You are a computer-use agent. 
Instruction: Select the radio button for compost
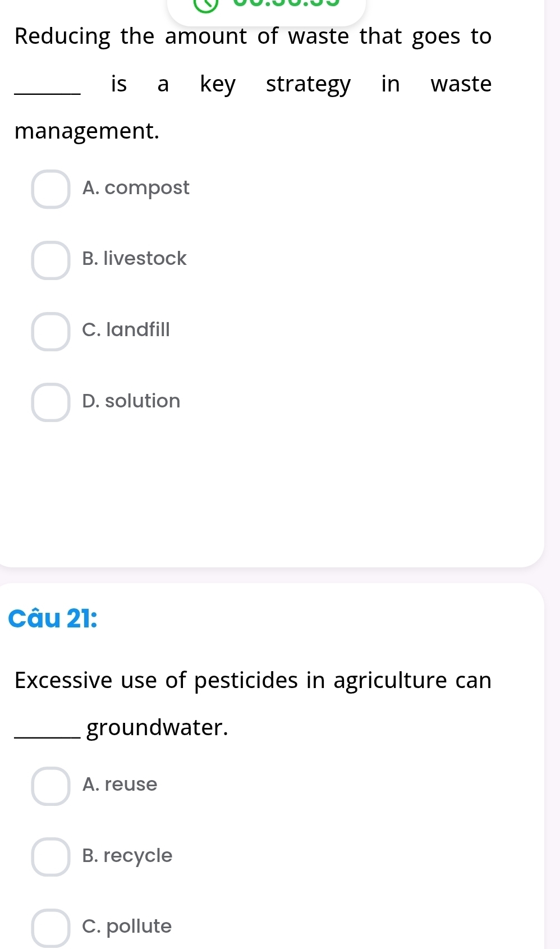51,189
